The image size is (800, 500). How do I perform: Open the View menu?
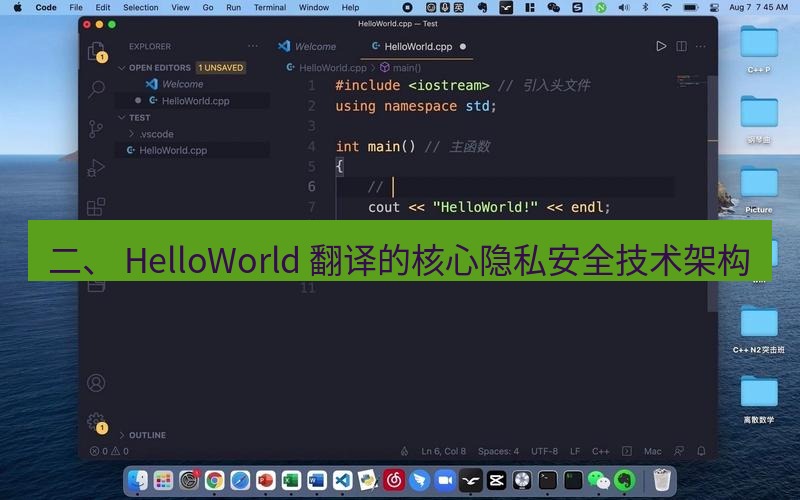point(180,8)
